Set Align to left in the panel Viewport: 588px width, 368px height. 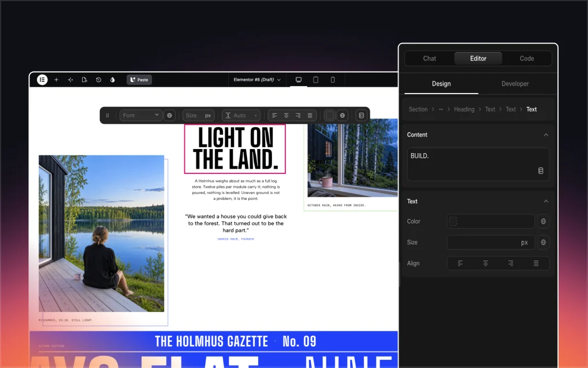460,263
